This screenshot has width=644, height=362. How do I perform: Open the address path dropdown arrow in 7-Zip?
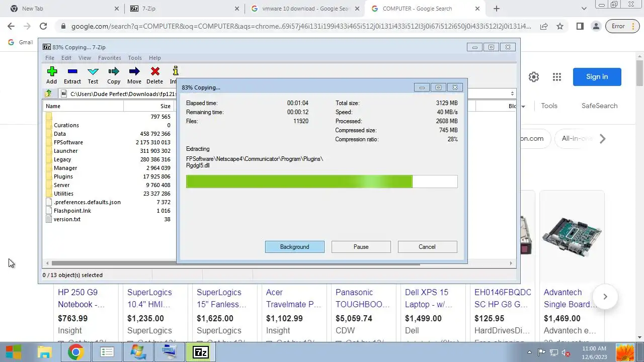pos(512,94)
